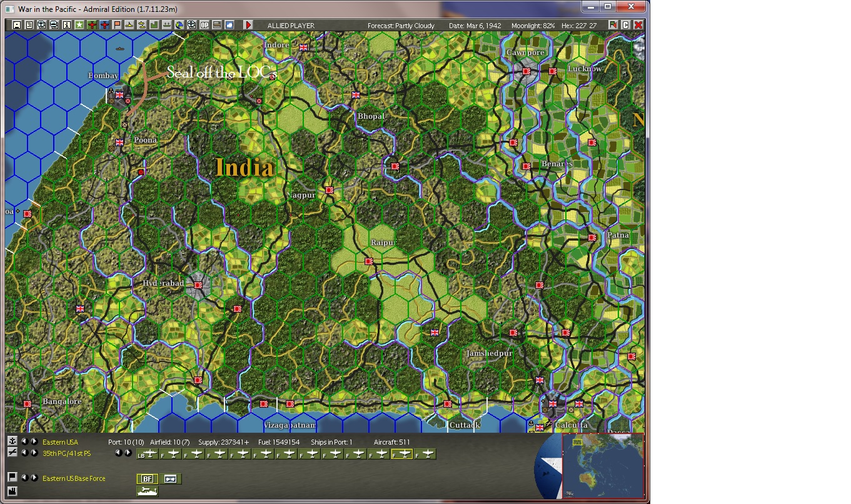The image size is (851, 504).
Task: Click the factory industry icon at bottom left
Action: point(12,491)
